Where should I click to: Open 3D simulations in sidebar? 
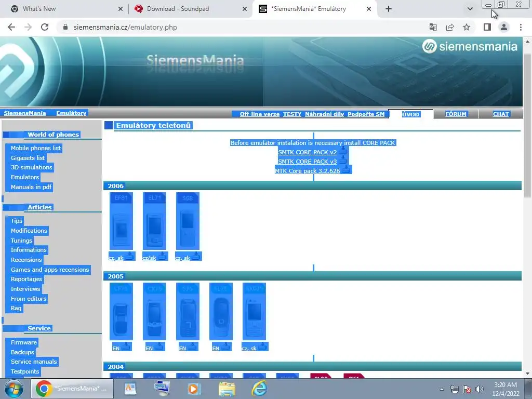[32, 167]
